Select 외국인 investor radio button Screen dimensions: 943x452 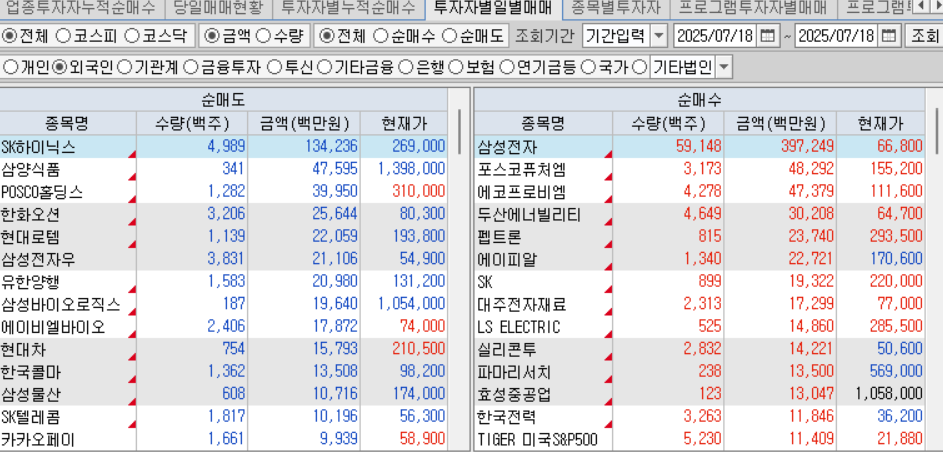(59, 67)
